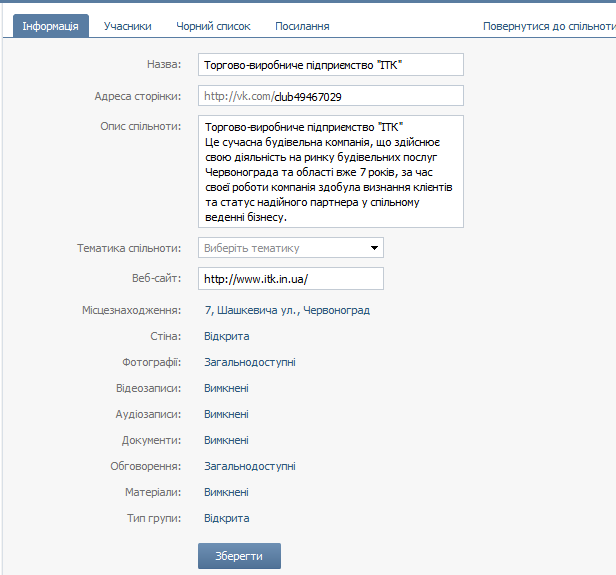
Task: Open the Виберіть тематику dropdown
Action: click(291, 248)
